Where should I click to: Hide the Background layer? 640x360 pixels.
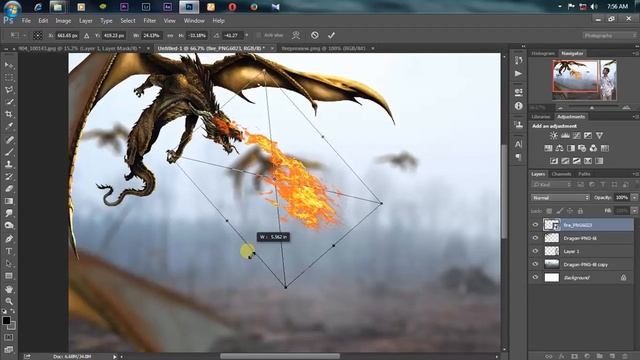point(536,277)
